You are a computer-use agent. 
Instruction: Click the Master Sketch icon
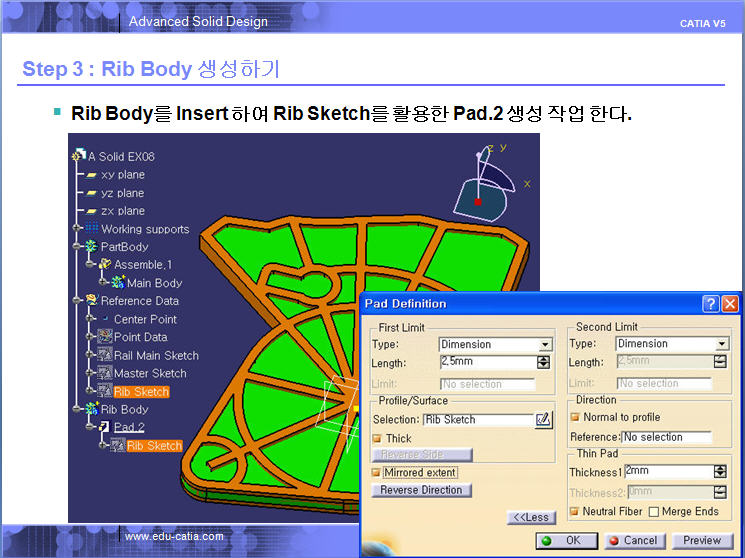[x=103, y=374]
